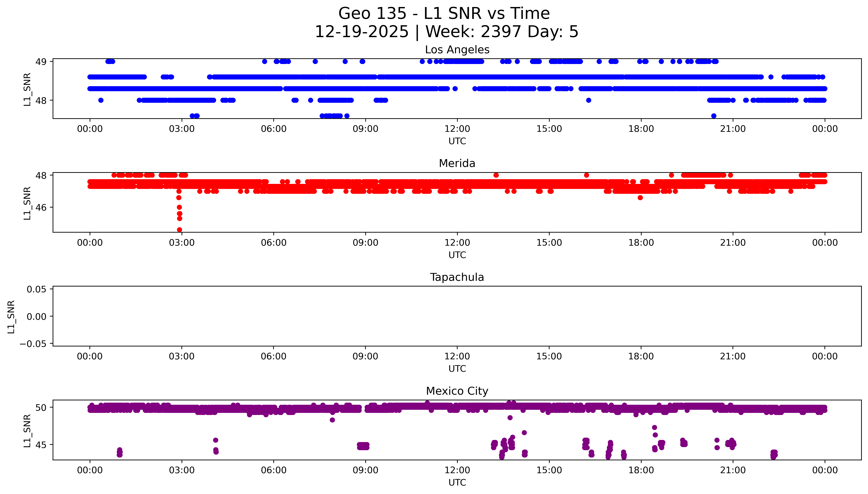Click the Los Angeles subplot title
868x494 pixels.
tap(457, 50)
